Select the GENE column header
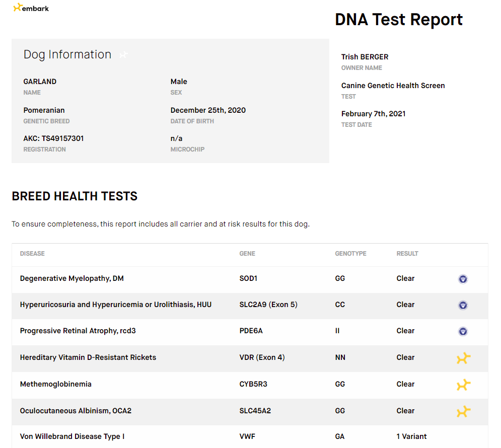This screenshot has width=501, height=448. pos(247,254)
